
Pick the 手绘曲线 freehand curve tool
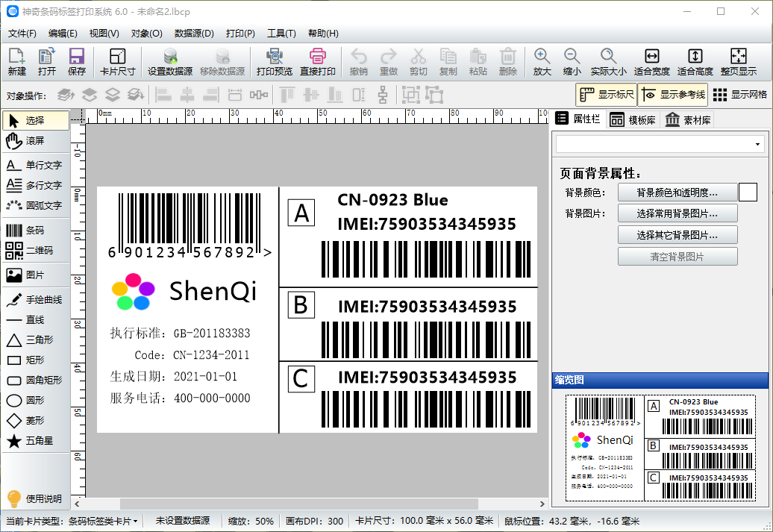tap(34, 300)
